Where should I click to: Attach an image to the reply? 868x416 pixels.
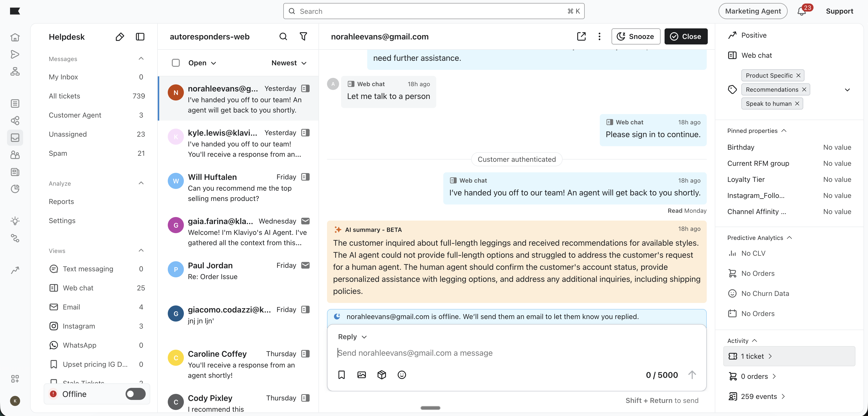362,375
